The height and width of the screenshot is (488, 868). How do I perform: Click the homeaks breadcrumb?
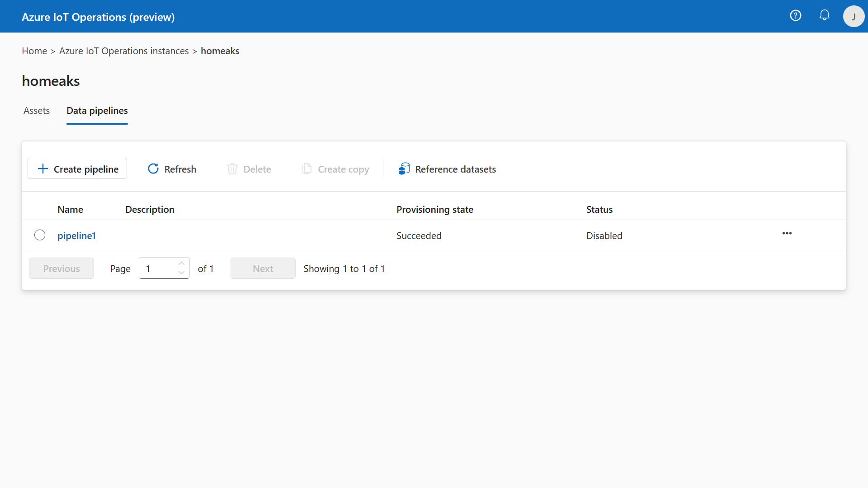pyautogui.click(x=220, y=51)
